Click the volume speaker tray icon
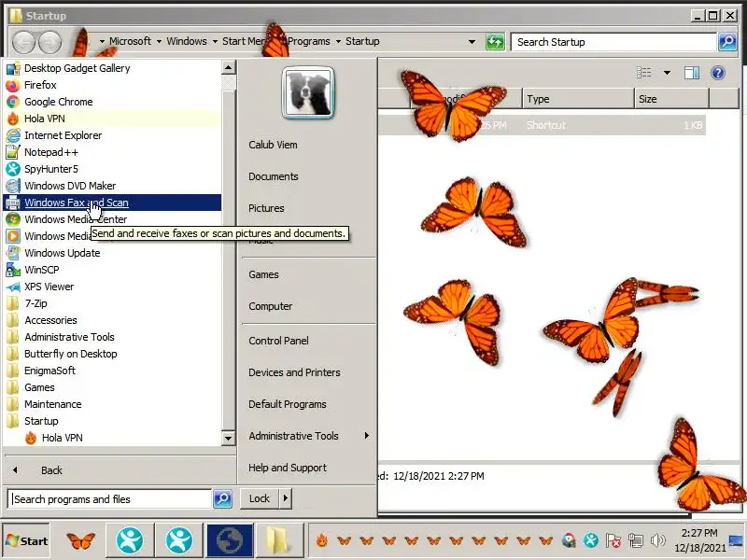 coord(658,540)
